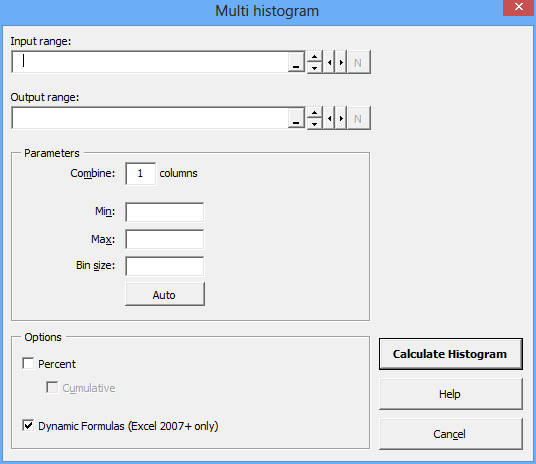Collapse dialog via Input range selector button
536x464 pixels.
click(296, 62)
